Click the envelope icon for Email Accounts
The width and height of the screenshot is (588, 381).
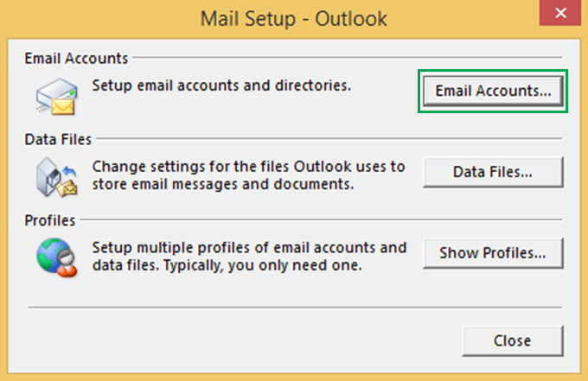pos(55,97)
